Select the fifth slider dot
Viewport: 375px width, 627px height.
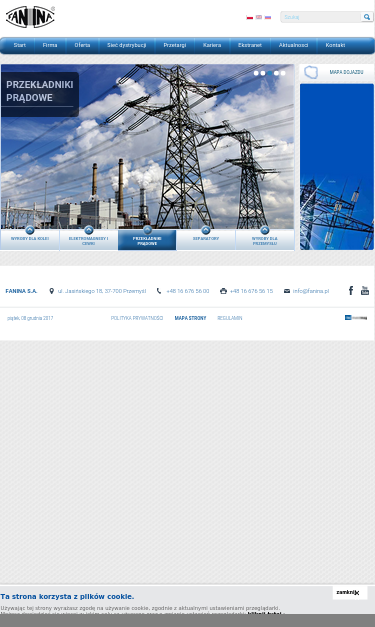283,73
